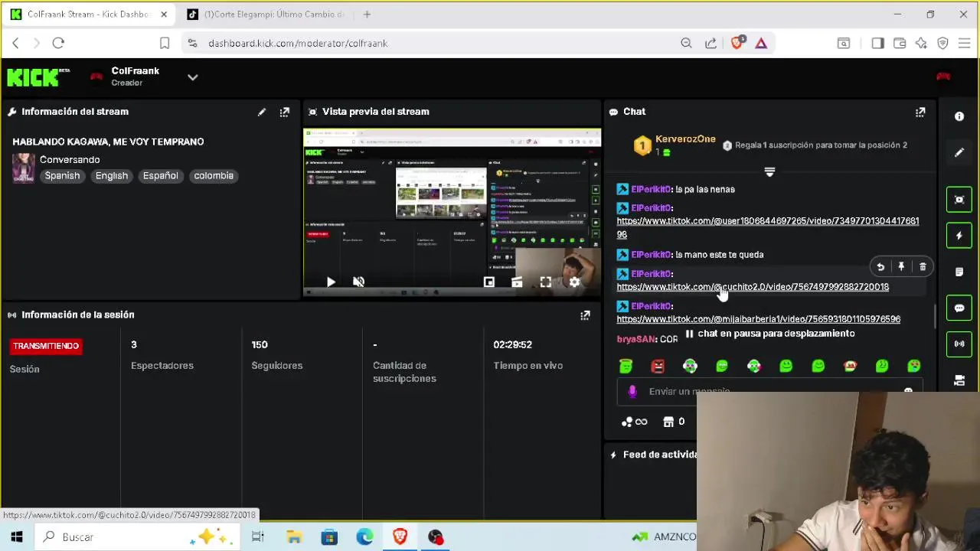Open the zoom magnifier in address bar
Viewport: 980px width, 551px height.
(686, 44)
